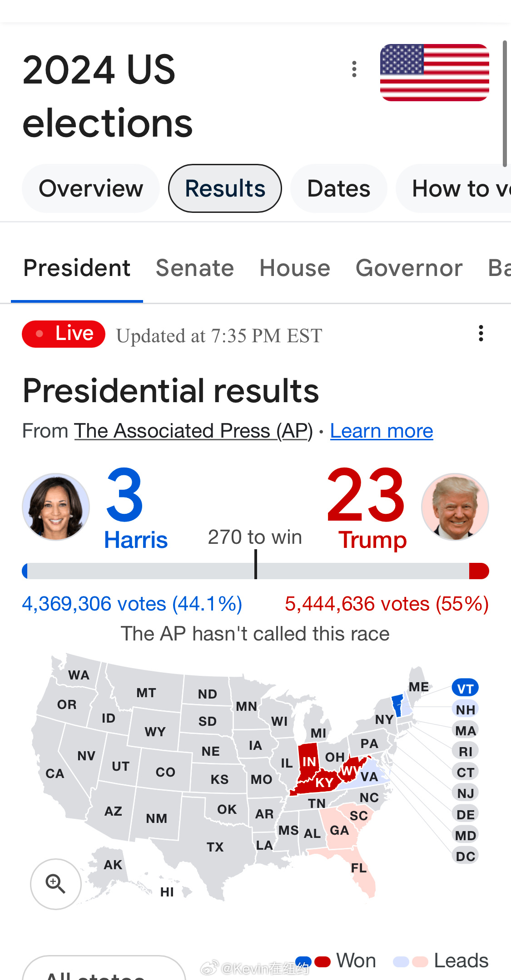Open the three-dot options beside Live update time
The image size is (511, 980).
pos(481,333)
